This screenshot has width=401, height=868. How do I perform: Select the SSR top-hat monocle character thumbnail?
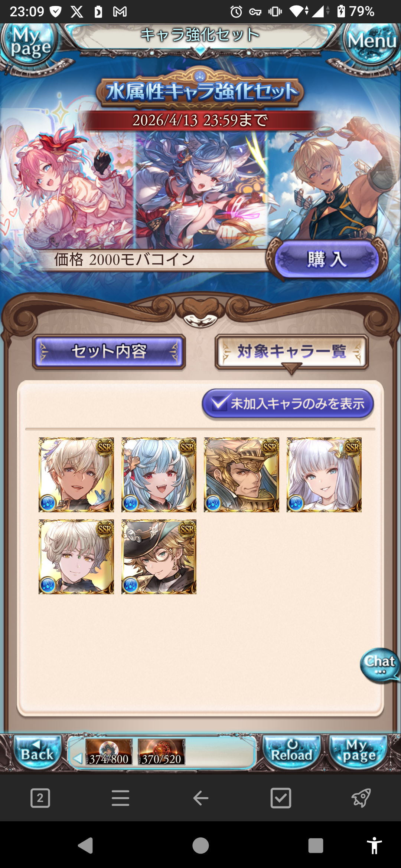pos(159,557)
